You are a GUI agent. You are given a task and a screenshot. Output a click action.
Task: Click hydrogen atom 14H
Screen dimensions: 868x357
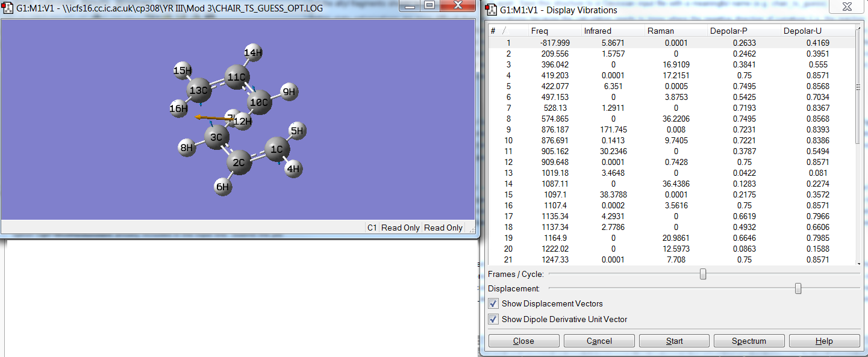254,53
